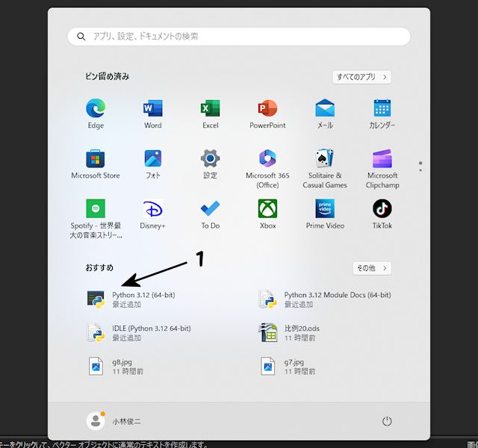Launch the Xbox app

point(267,214)
